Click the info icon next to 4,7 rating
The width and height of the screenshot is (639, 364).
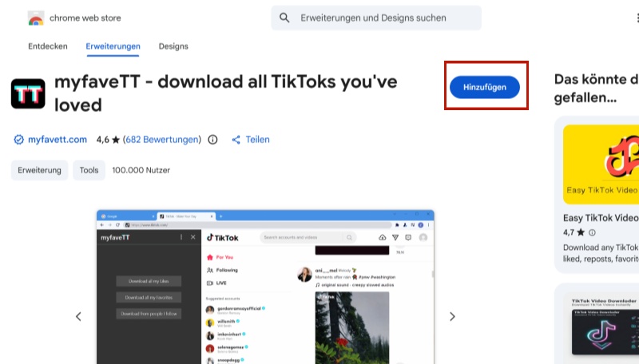point(592,232)
